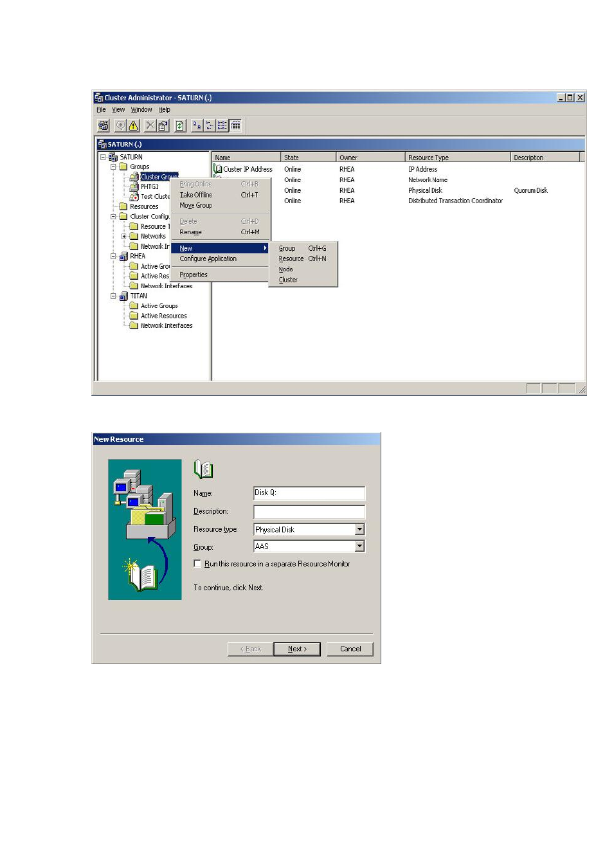
Task: Click the Resources folder icon
Action: pyautogui.click(x=123, y=206)
